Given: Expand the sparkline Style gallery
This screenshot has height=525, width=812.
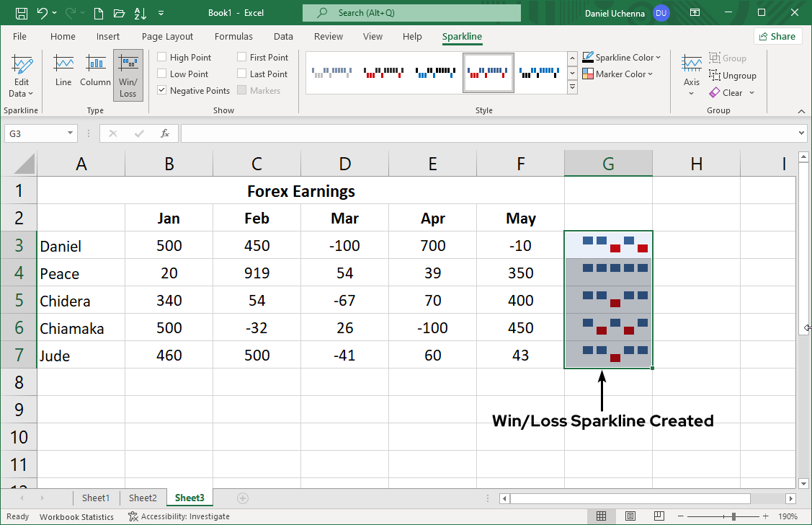Looking at the screenshot, I should coord(572,87).
